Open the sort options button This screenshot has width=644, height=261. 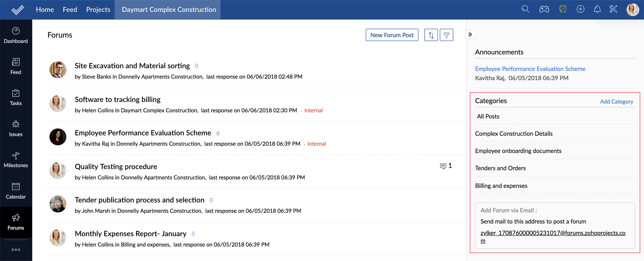(x=431, y=35)
